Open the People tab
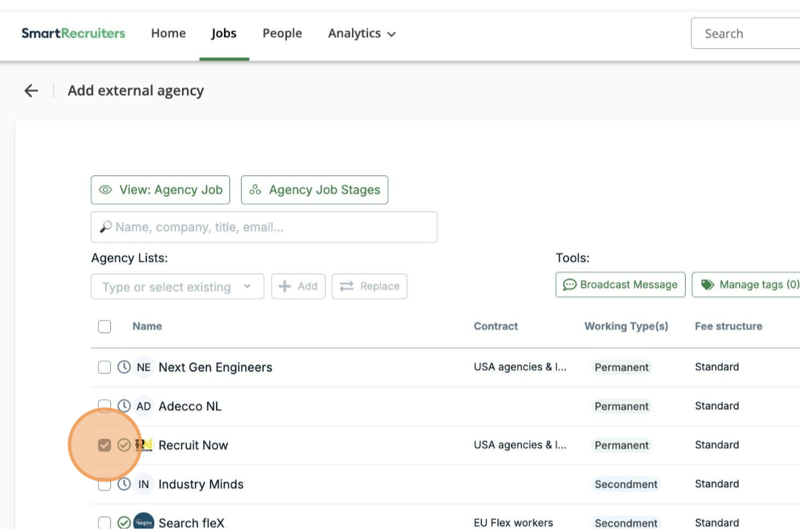800x532 pixels. (282, 33)
